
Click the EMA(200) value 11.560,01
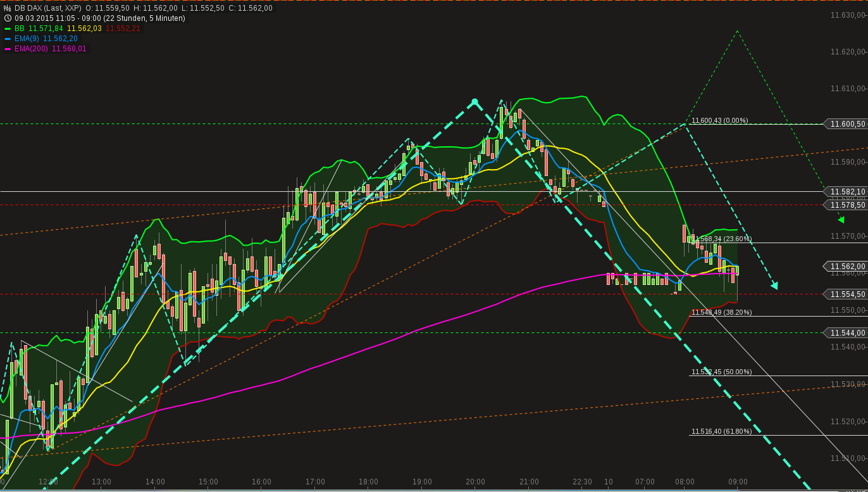69,49
